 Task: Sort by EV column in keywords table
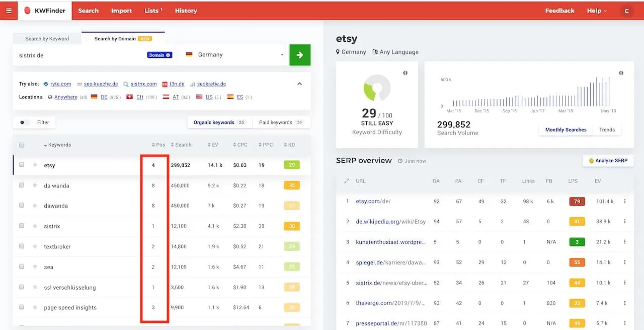click(x=213, y=145)
